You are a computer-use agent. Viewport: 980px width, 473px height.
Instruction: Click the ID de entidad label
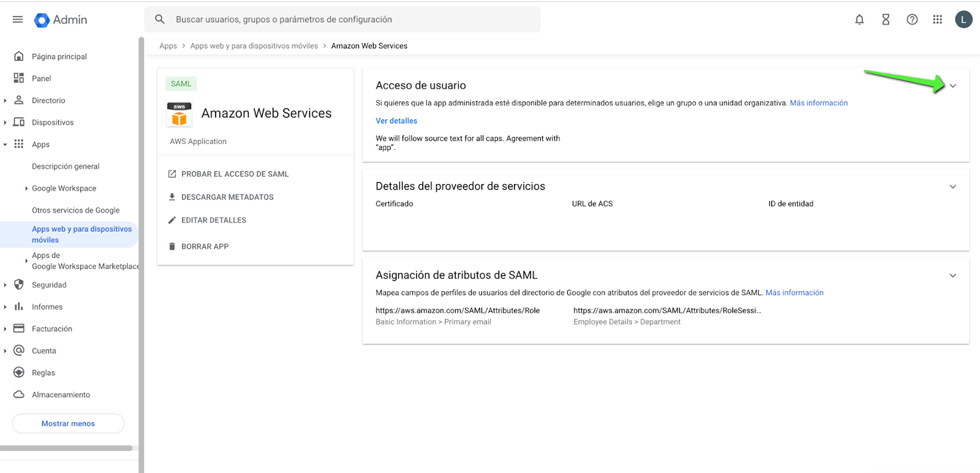pyautogui.click(x=791, y=204)
